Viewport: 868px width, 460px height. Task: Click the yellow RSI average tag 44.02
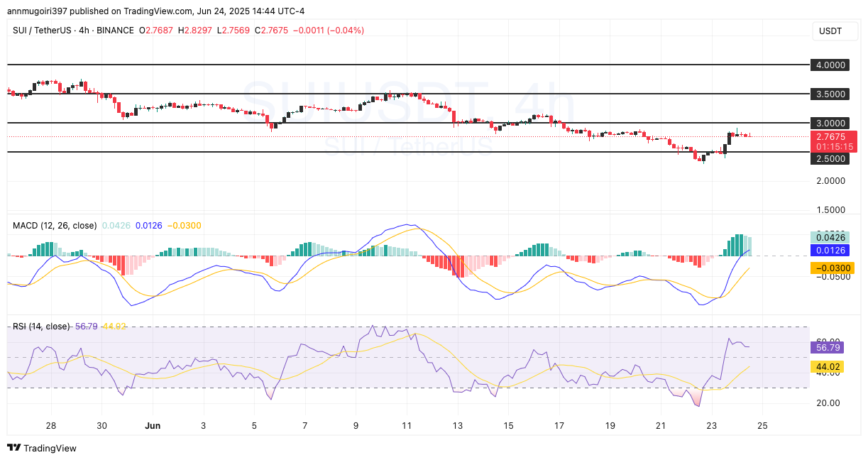click(828, 367)
